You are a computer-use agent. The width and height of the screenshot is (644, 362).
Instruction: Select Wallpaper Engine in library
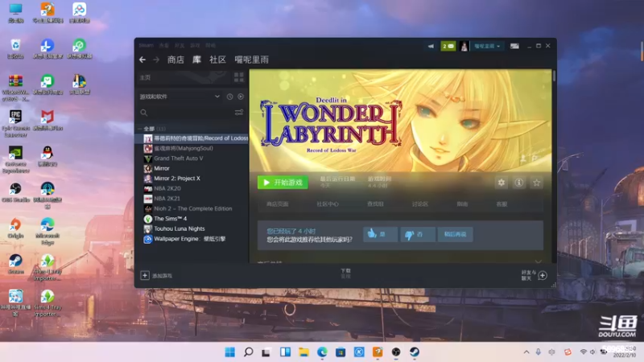[x=192, y=239]
